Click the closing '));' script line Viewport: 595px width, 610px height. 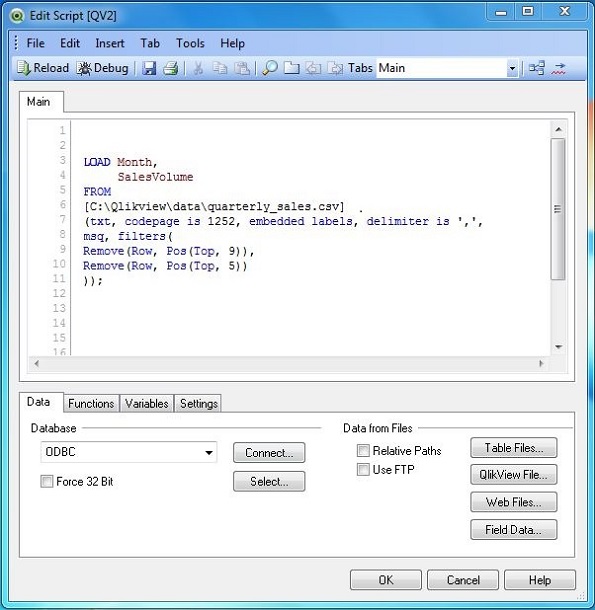tap(93, 281)
